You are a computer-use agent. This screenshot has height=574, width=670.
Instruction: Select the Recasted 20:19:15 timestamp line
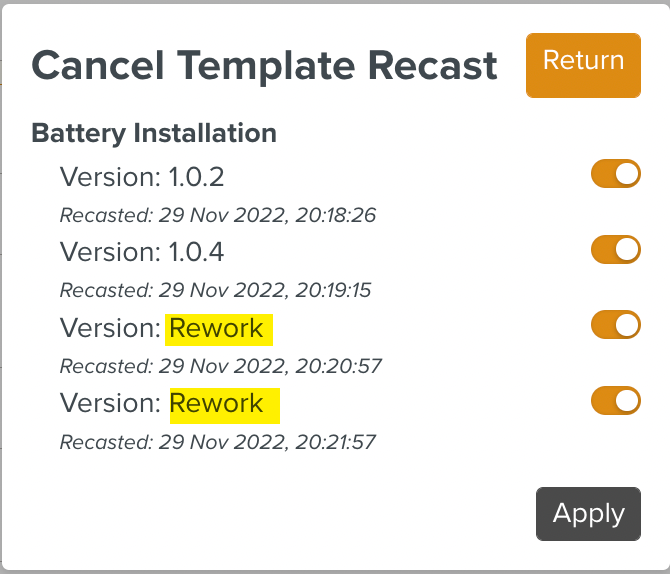(x=216, y=290)
